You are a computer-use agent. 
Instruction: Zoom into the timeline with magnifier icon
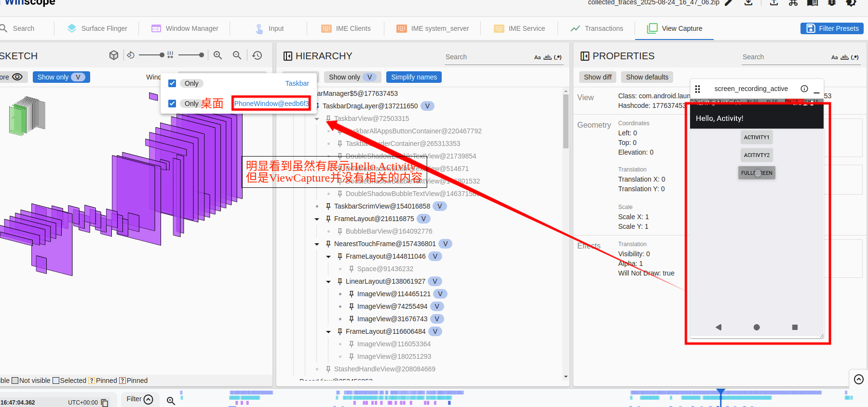[171, 401]
